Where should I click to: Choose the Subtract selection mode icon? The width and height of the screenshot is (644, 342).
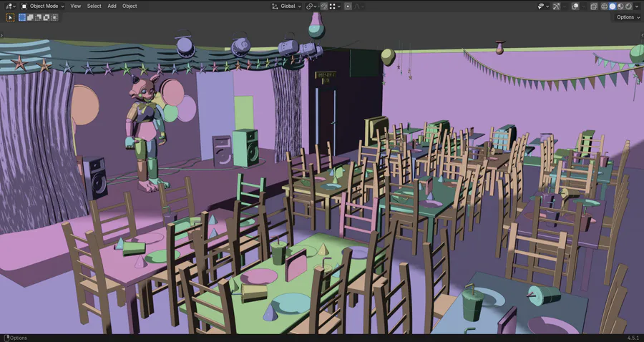(38, 17)
